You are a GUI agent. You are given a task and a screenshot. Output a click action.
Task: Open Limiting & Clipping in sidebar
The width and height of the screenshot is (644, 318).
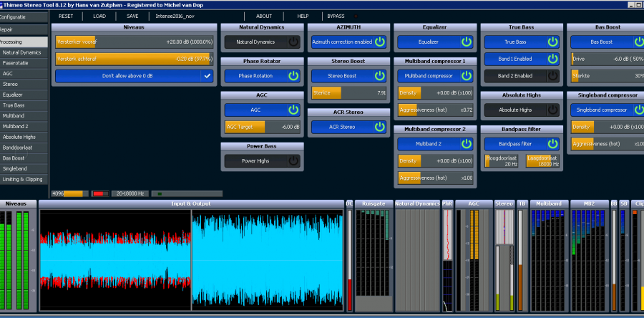tap(24, 180)
